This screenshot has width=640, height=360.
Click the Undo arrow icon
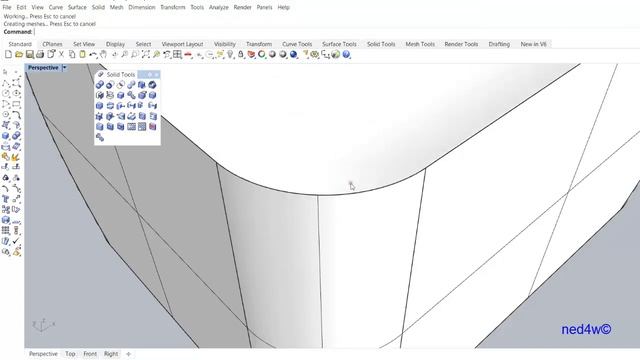pos(93,54)
